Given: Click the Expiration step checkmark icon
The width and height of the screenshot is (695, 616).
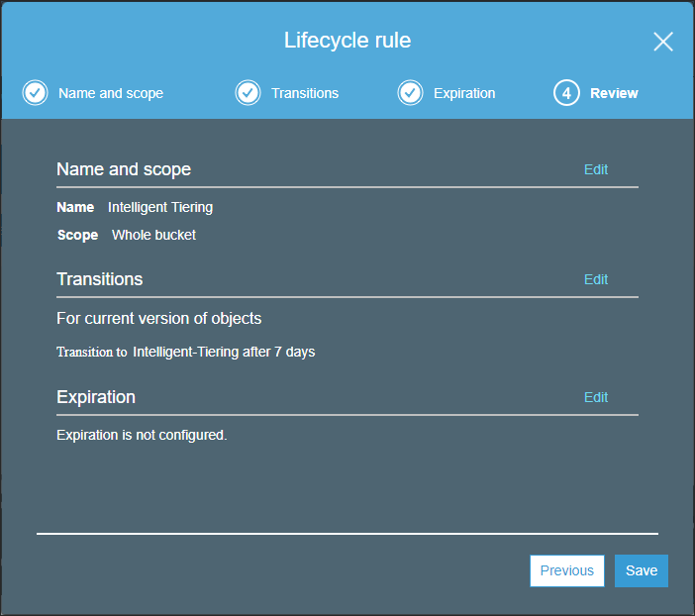Looking at the screenshot, I should [410, 93].
